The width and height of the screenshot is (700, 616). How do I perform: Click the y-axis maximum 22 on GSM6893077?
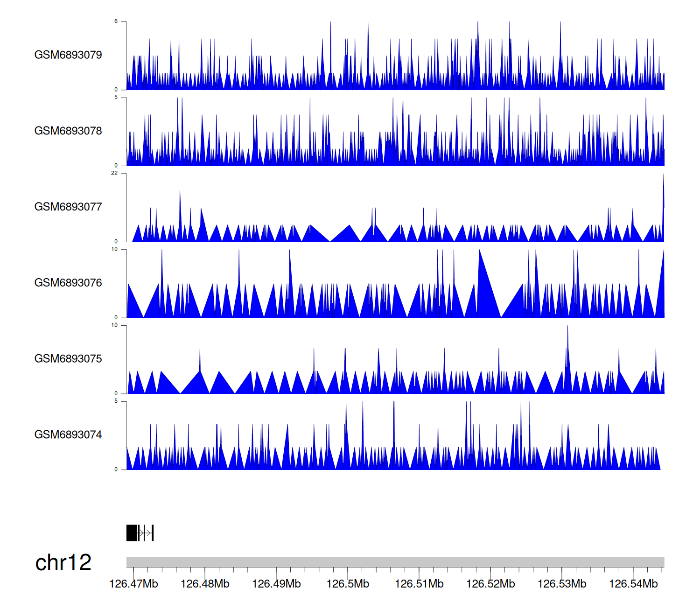coord(114,173)
